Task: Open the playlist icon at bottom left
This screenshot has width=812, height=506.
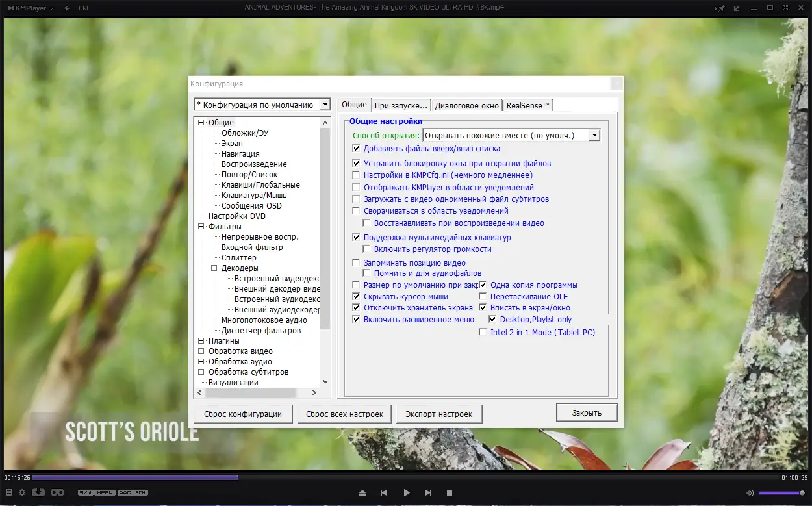Action: coord(9,492)
